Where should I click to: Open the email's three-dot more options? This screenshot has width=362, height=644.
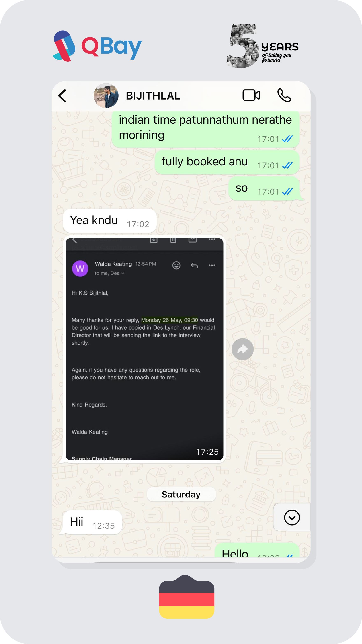(x=212, y=265)
